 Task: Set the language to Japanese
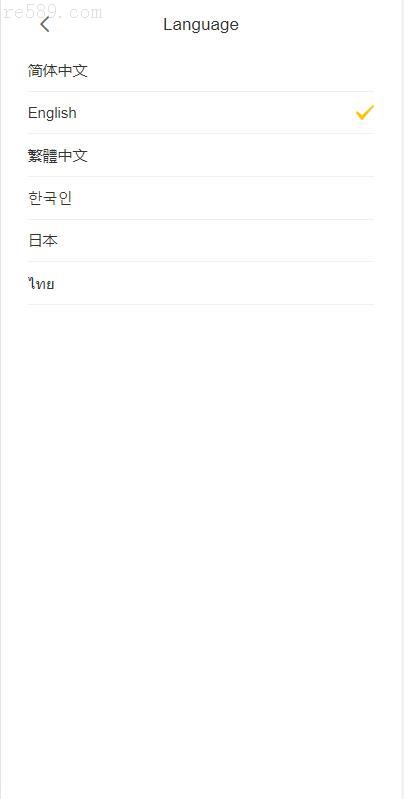tap(201, 241)
